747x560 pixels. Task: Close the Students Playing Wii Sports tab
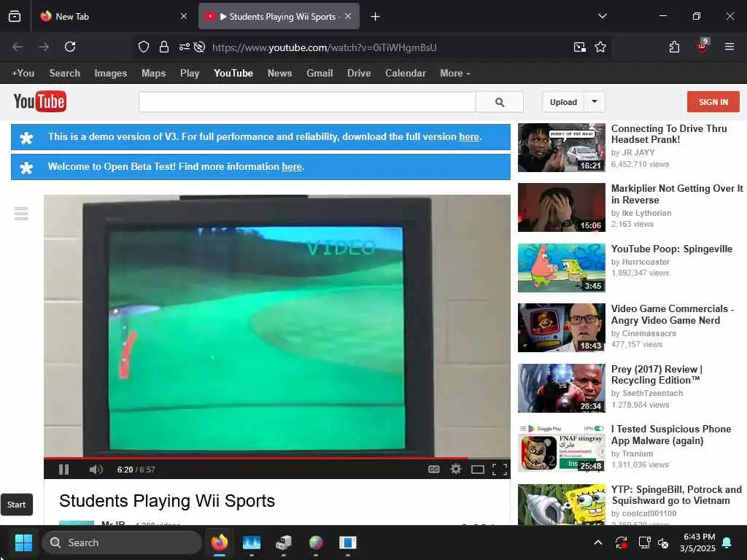(x=348, y=16)
